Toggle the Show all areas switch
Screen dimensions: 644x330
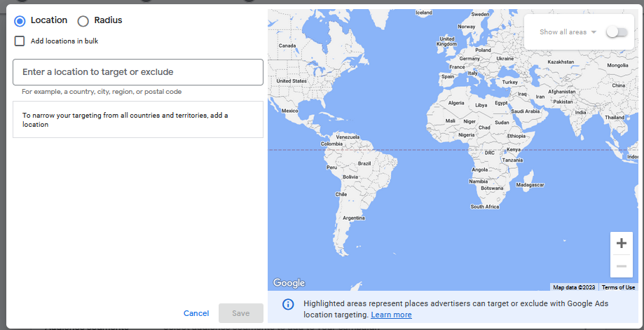617,32
